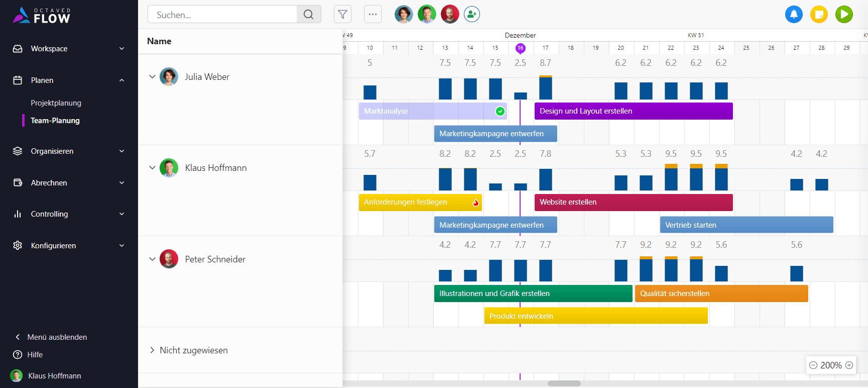Zoom out with the minus icon

813,365
